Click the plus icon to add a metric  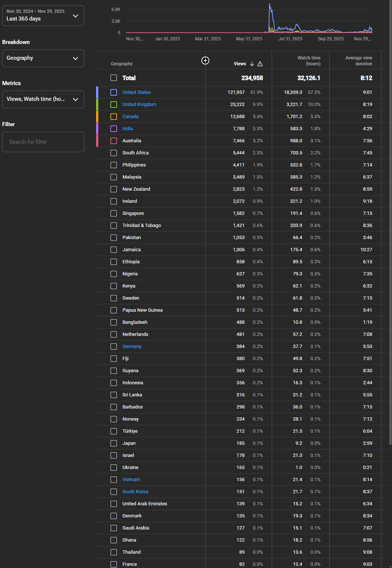pos(205,61)
